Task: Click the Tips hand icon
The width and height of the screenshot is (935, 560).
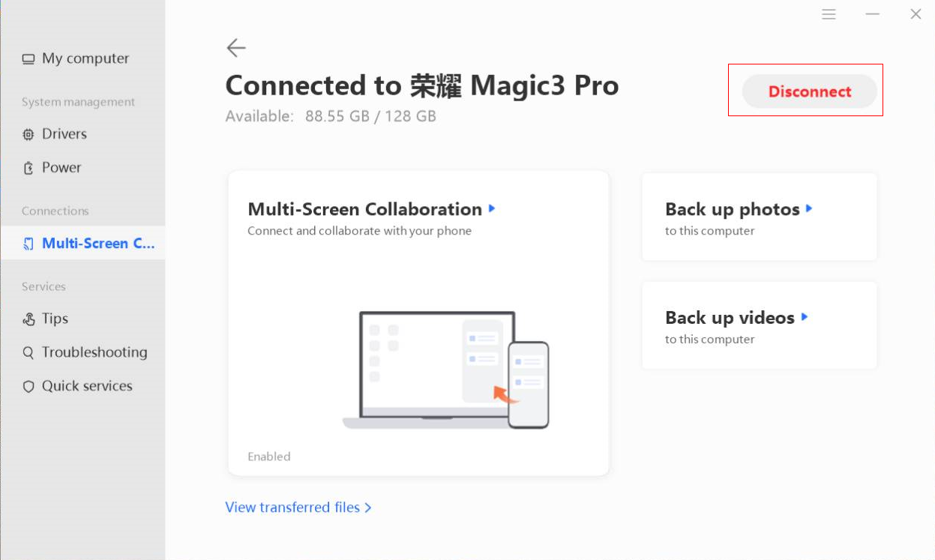Action: (28, 319)
